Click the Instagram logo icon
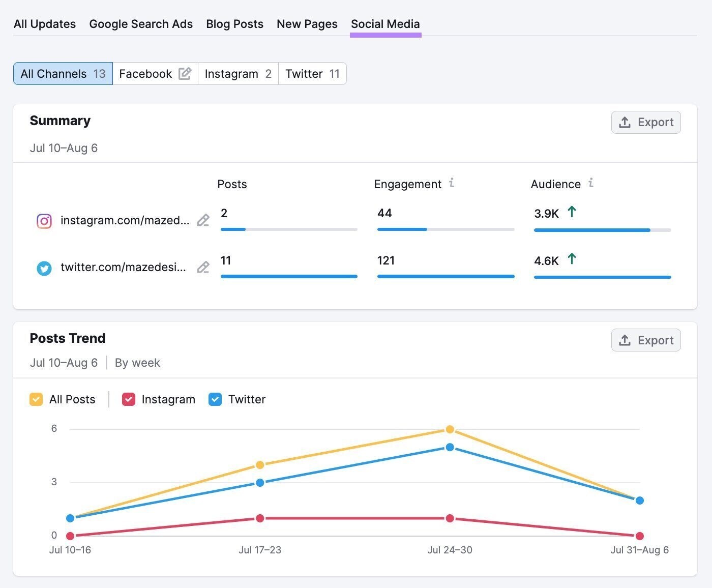This screenshot has height=588, width=712. pos(44,221)
